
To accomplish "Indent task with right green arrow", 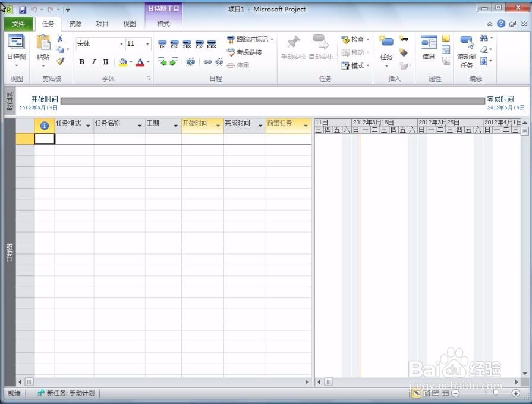I will (x=174, y=61).
